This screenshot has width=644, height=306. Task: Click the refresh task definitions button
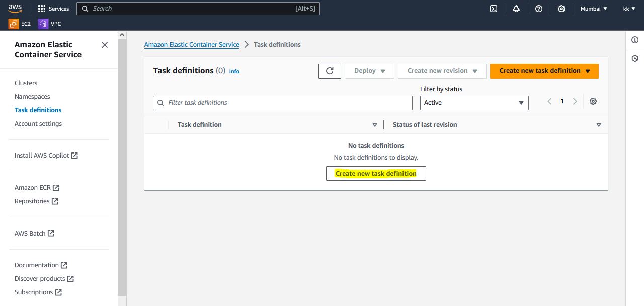point(330,71)
